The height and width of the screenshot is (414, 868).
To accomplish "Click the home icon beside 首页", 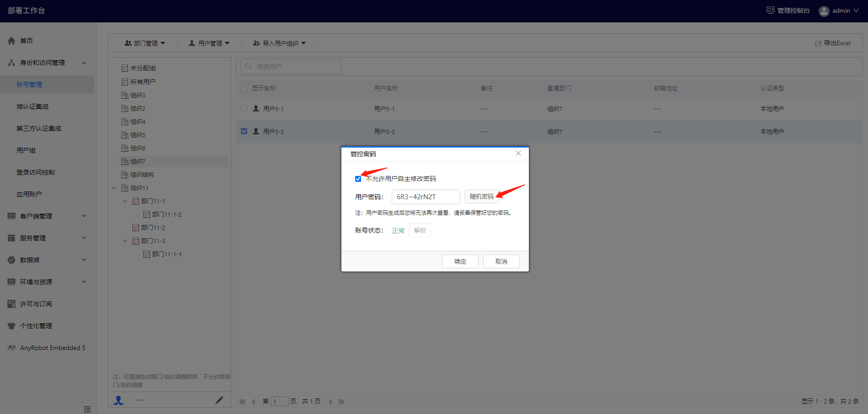I will [x=11, y=41].
